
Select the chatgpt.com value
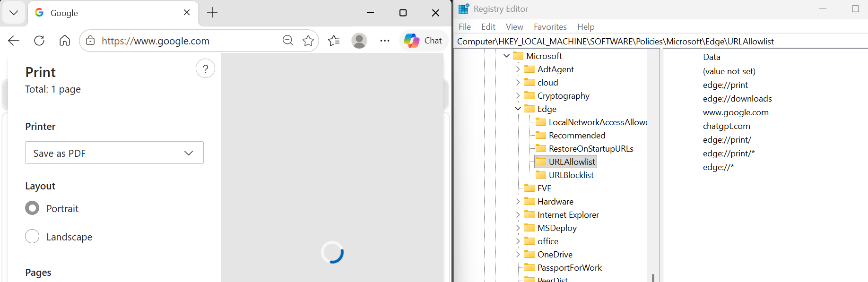(x=726, y=126)
